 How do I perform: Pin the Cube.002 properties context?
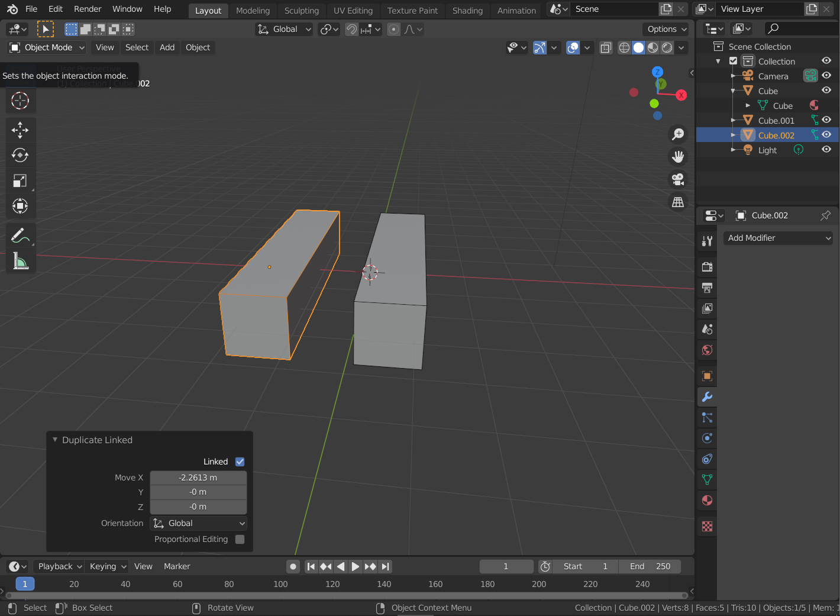point(825,215)
